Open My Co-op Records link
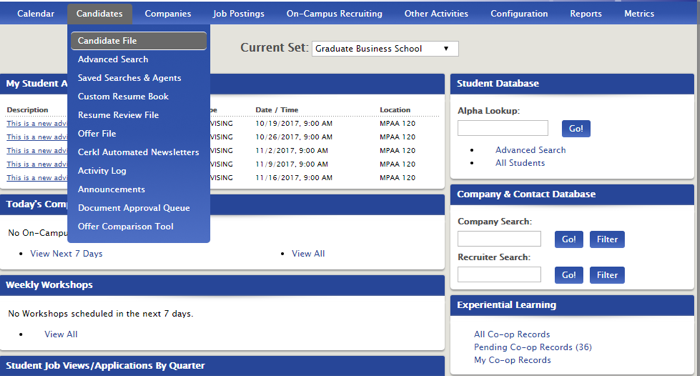 pyautogui.click(x=512, y=360)
